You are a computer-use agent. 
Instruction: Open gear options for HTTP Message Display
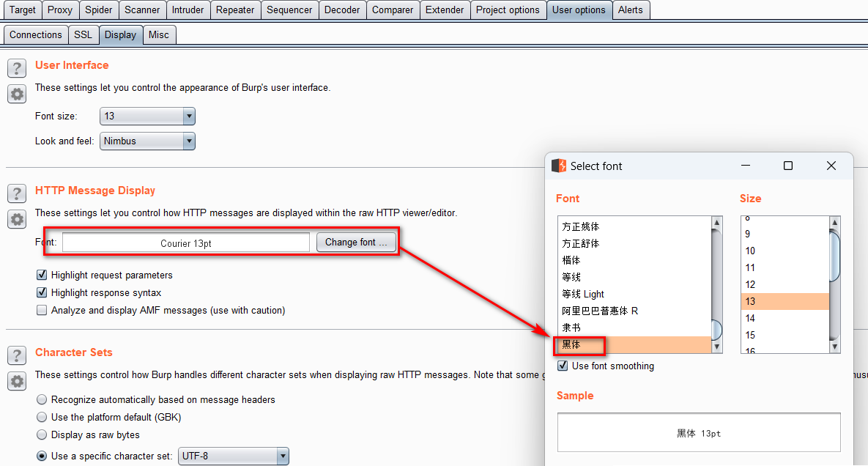click(x=17, y=219)
